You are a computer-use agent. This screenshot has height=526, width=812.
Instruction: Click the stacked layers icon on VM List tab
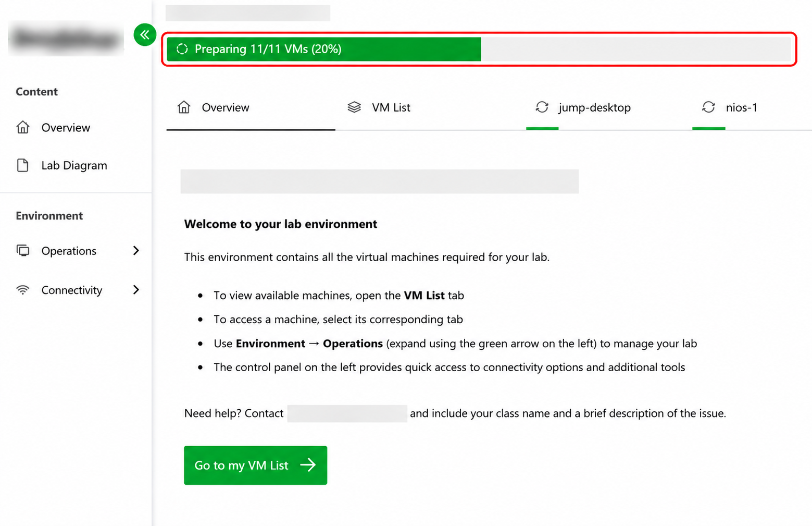point(354,107)
